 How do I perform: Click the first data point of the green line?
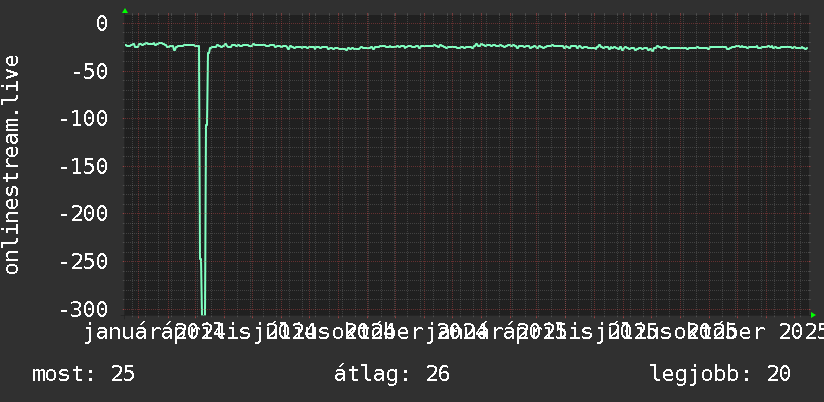pos(126,45)
